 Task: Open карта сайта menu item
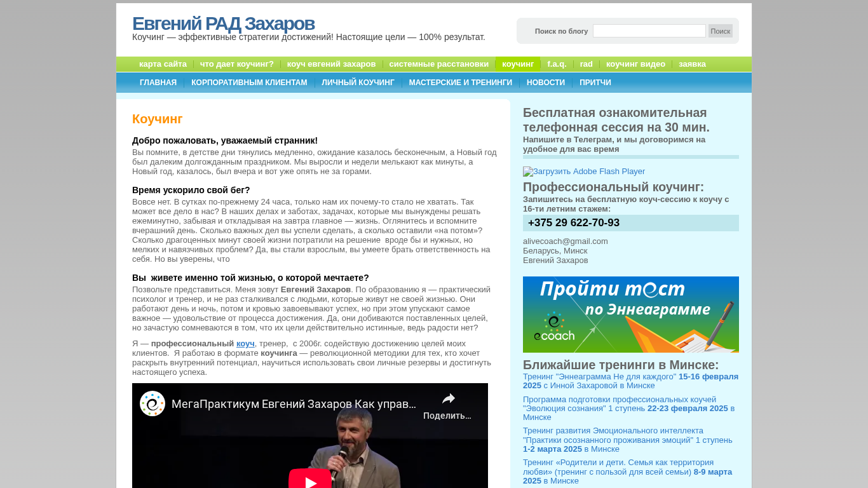click(163, 64)
